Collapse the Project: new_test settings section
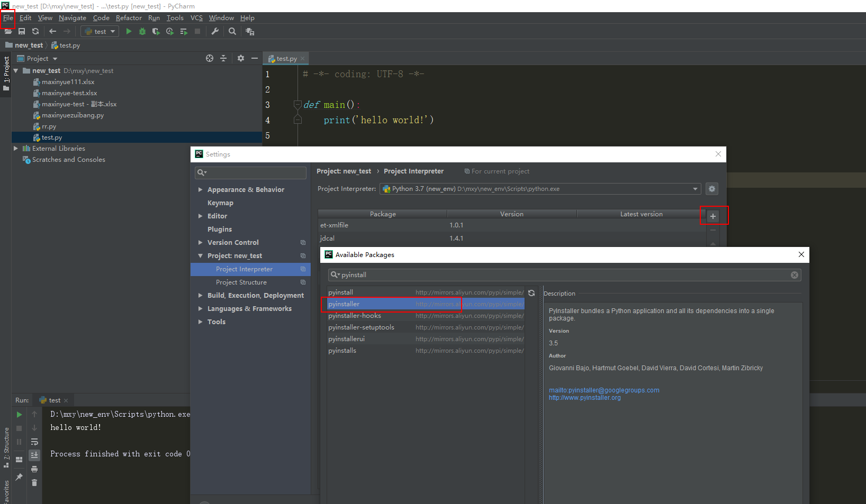Image resolution: width=866 pixels, height=504 pixels. click(x=201, y=256)
